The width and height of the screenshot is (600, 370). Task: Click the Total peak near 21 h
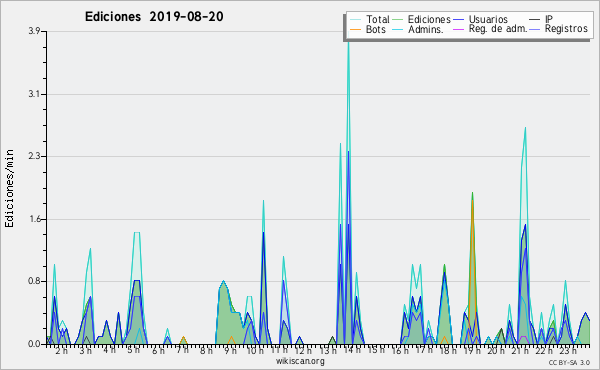click(525, 129)
